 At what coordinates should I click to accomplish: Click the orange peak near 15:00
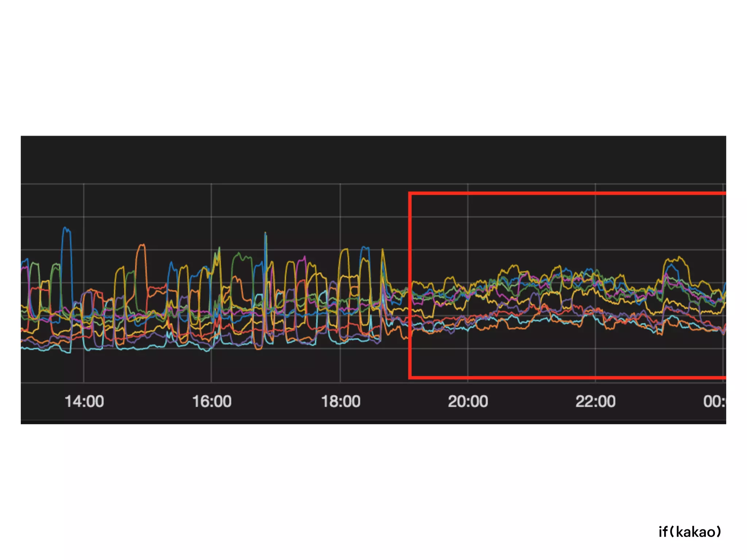(x=142, y=245)
